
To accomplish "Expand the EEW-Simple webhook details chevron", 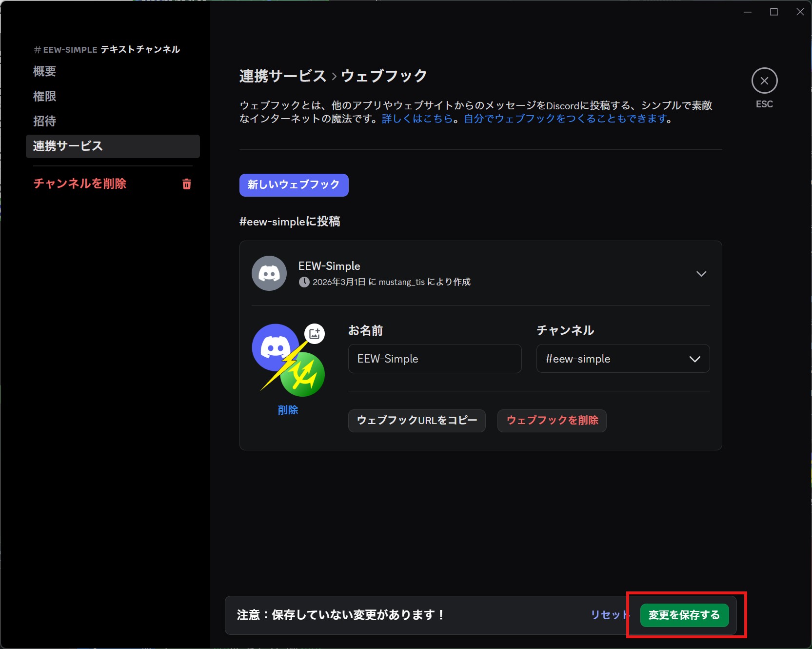I will pyautogui.click(x=702, y=274).
